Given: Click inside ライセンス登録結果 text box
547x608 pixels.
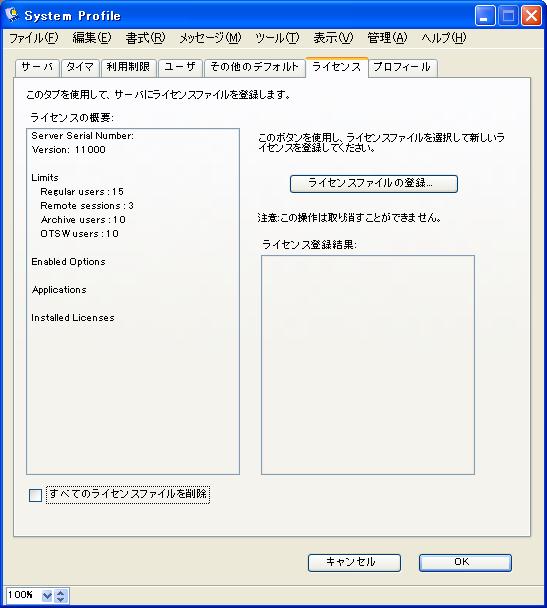Looking at the screenshot, I should click(368, 364).
